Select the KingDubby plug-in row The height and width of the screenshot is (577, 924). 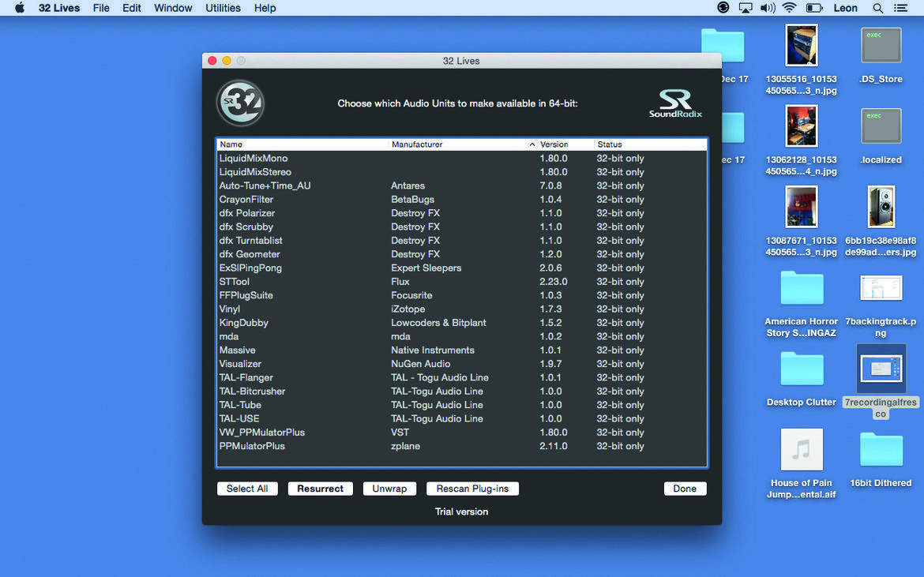pos(461,323)
